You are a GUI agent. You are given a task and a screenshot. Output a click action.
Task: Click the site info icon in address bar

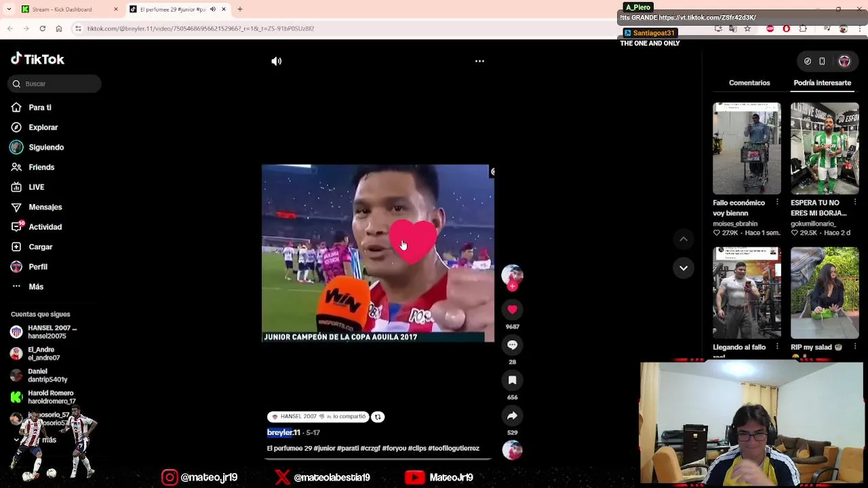pyautogui.click(x=78, y=28)
